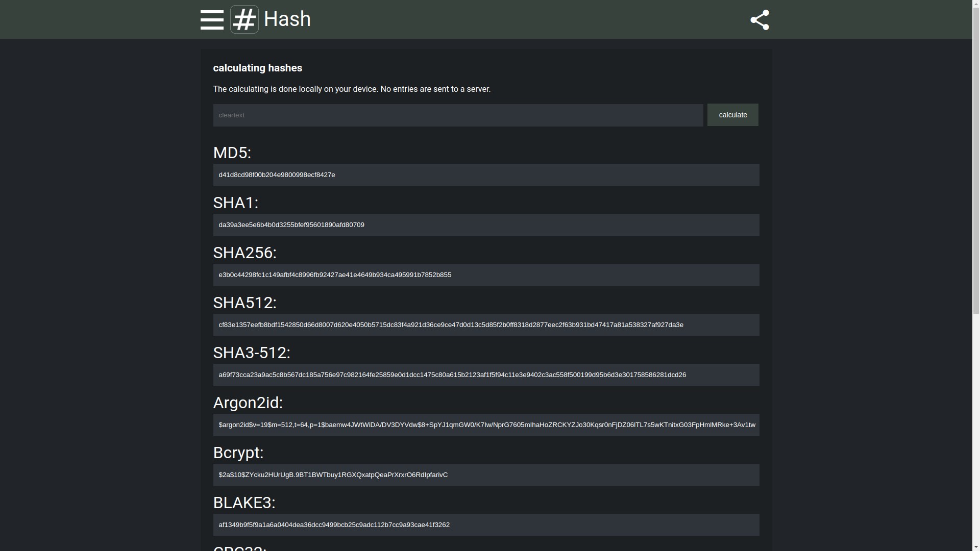This screenshot has height=551, width=980.
Task: Click the BLAKE3 heading label
Action: (x=244, y=503)
